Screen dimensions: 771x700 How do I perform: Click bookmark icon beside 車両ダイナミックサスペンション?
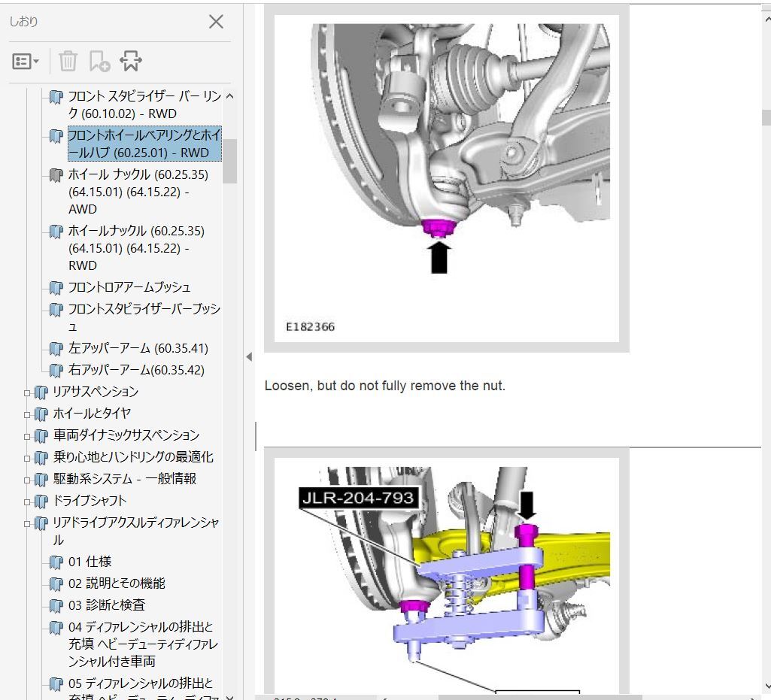pos(41,435)
